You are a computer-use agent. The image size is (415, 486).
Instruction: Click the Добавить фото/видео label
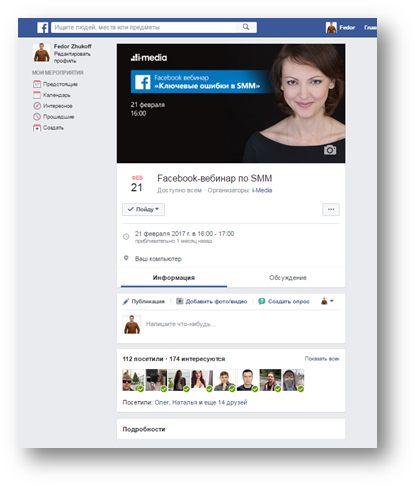[216, 301]
